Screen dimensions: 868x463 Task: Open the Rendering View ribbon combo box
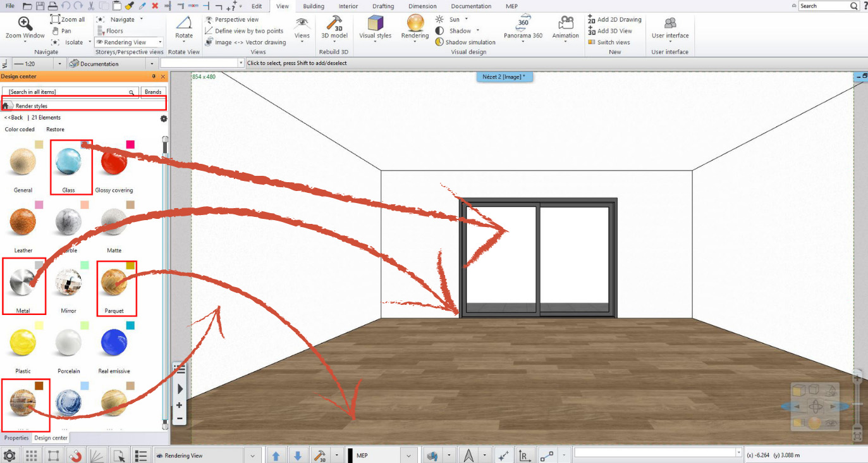(129, 42)
